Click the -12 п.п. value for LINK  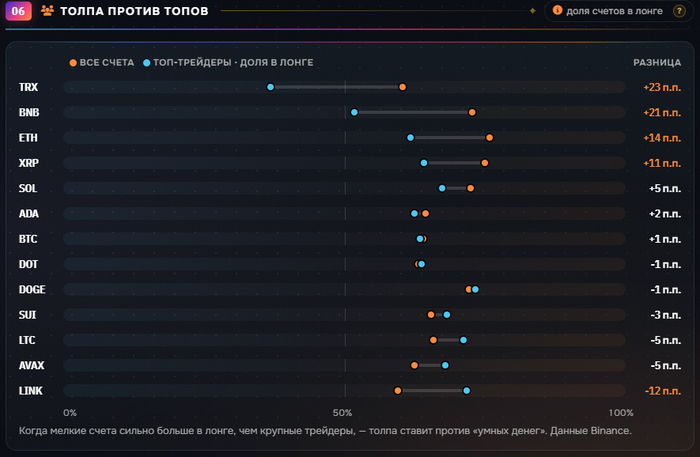click(x=663, y=391)
